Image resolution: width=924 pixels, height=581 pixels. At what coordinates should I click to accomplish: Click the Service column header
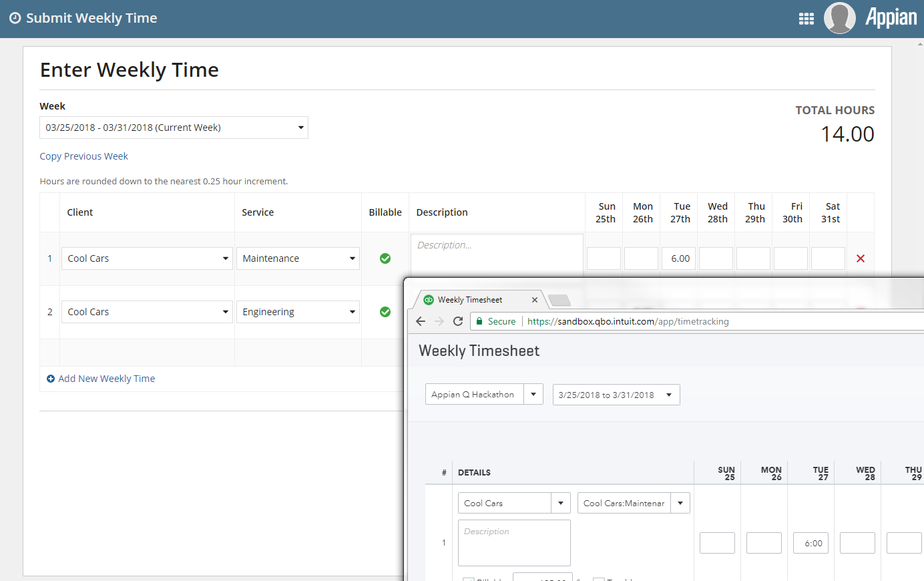[258, 212]
